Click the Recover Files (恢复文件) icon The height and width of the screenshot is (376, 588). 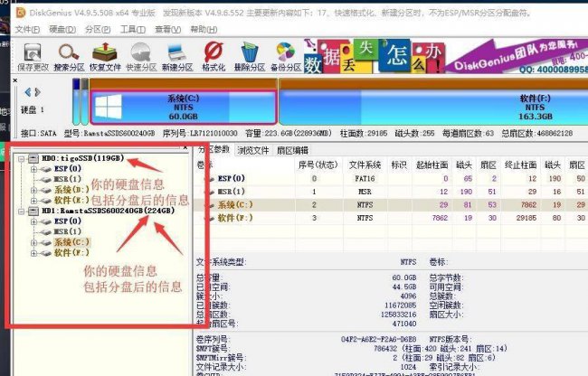coord(105,57)
